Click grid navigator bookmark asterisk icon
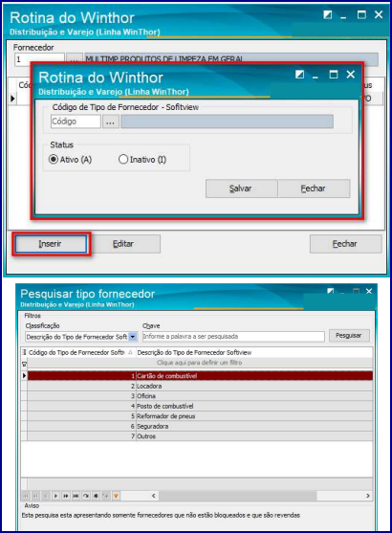Image resolution: width=392 pixels, height=533 pixels. click(x=97, y=496)
